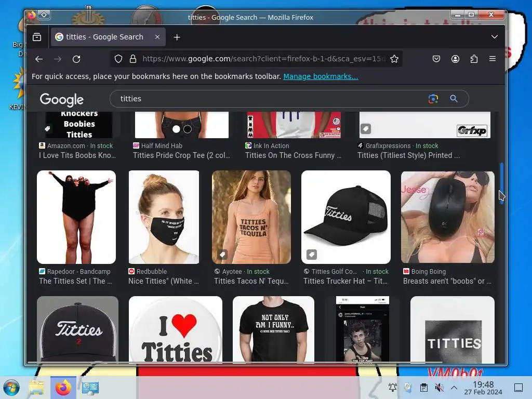The image size is (532, 399).
Task: View site security padlock info
Action: coord(133,59)
